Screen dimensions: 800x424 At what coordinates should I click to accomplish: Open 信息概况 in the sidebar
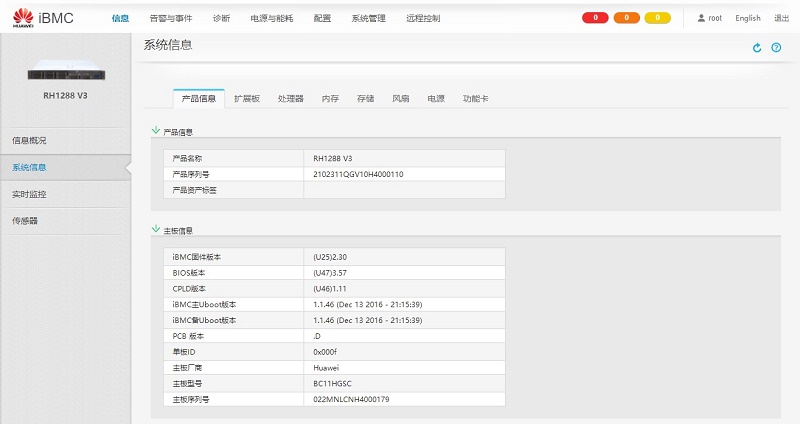(x=65, y=140)
